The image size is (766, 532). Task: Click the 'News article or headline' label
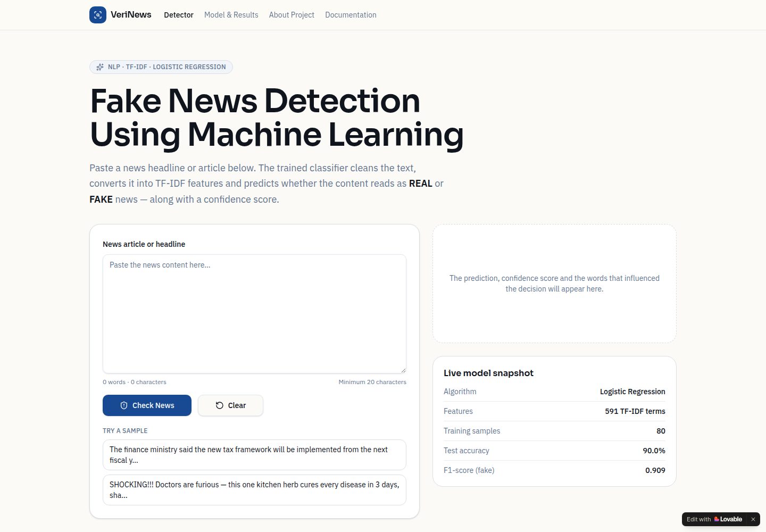coord(144,244)
